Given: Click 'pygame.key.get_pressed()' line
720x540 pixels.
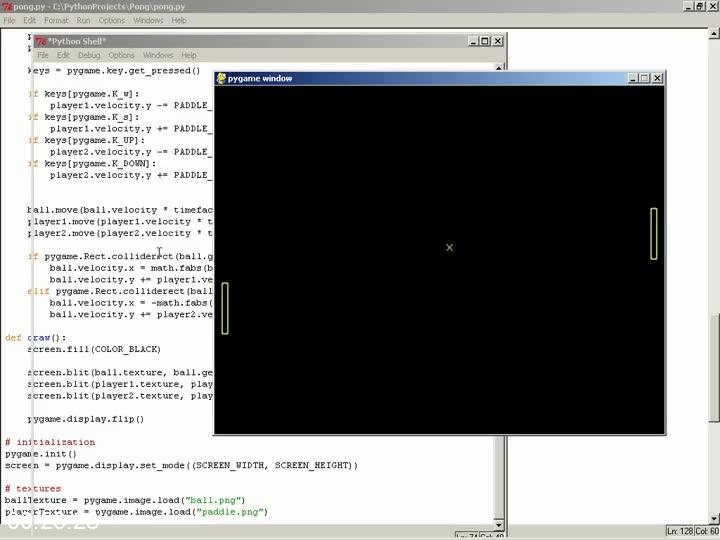Looking at the screenshot, I should (114, 71).
